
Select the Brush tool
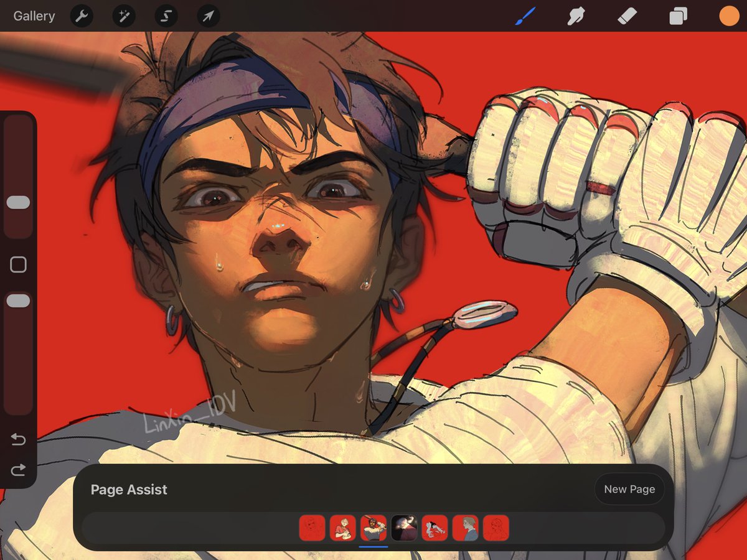pyautogui.click(x=525, y=16)
